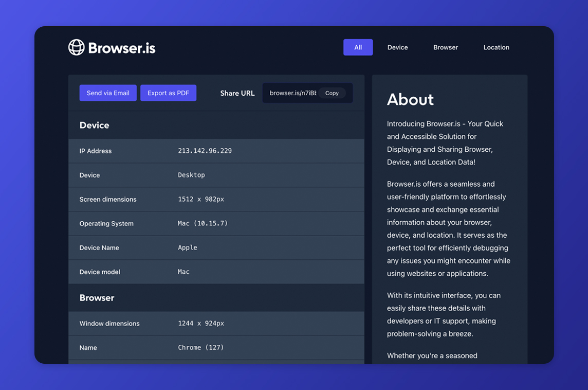Click the Browser section heading
This screenshot has height=390, width=588.
[x=97, y=298]
